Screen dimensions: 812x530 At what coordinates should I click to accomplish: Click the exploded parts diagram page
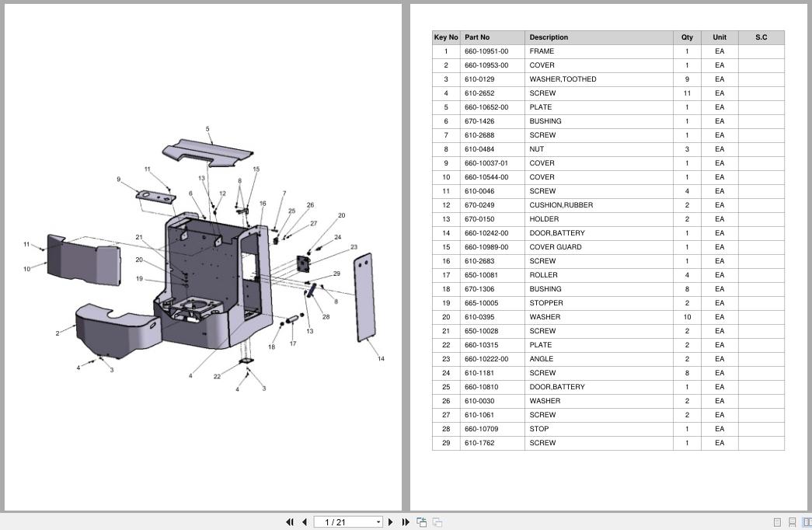pyautogui.click(x=203, y=257)
